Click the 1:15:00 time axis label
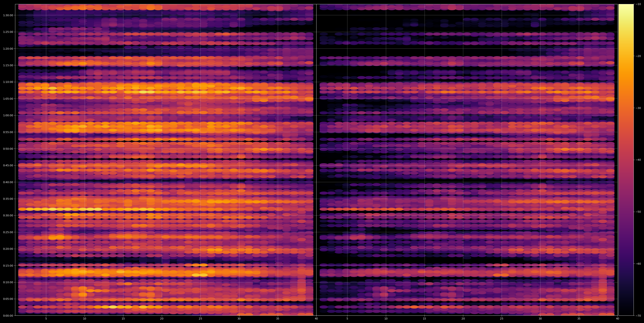 pyautogui.click(x=8, y=65)
